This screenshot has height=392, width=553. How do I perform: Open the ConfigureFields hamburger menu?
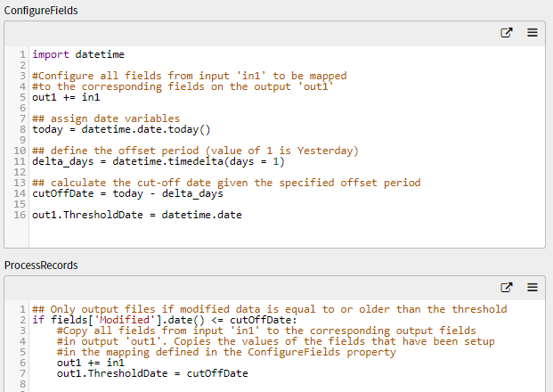[x=533, y=33]
